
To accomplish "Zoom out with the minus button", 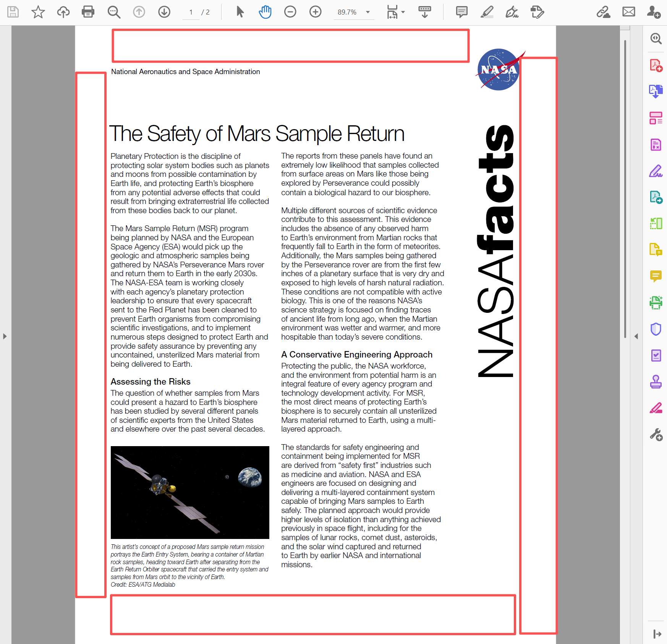I will (290, 12).
